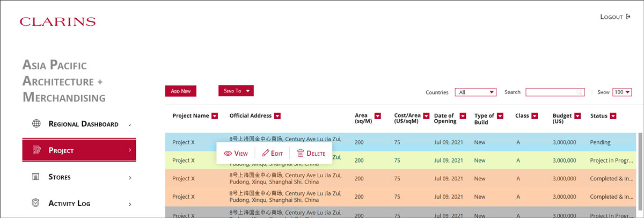Expand the Regional Dashboard chevron
The image size is (644, 218).
[130, 125]
